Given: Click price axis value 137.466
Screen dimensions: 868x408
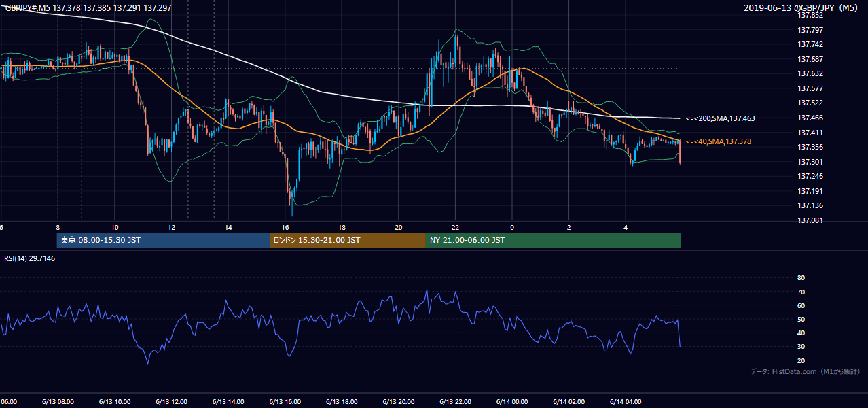Looking at the screenshot, I should [x=810, y=118].
